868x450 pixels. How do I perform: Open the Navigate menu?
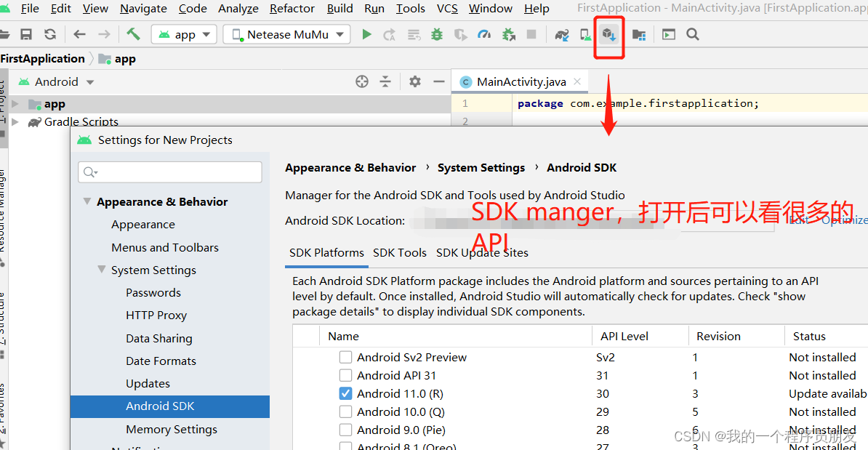point(143,8)
